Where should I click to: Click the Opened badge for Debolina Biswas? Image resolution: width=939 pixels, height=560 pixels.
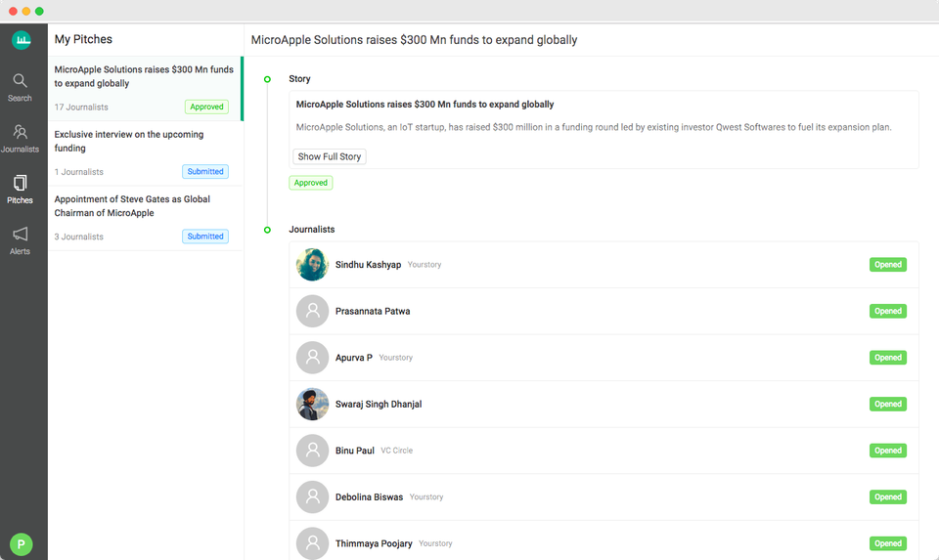click(887, 496)
